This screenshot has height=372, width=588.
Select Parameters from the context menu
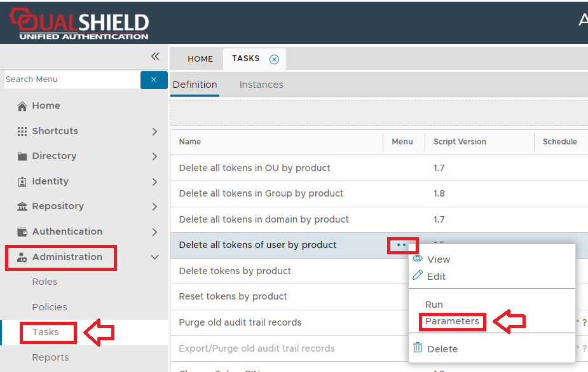(x=452, y=321)
